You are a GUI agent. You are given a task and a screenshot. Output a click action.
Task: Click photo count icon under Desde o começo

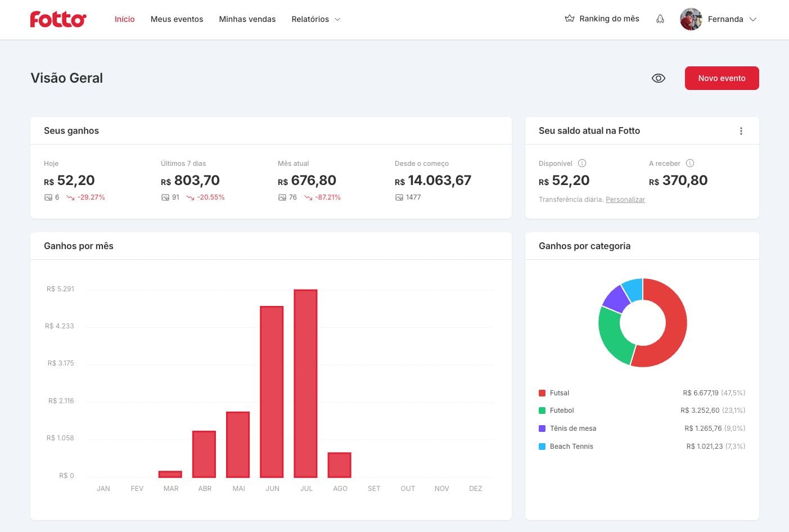pyautogui.click(x=399, y=197)
